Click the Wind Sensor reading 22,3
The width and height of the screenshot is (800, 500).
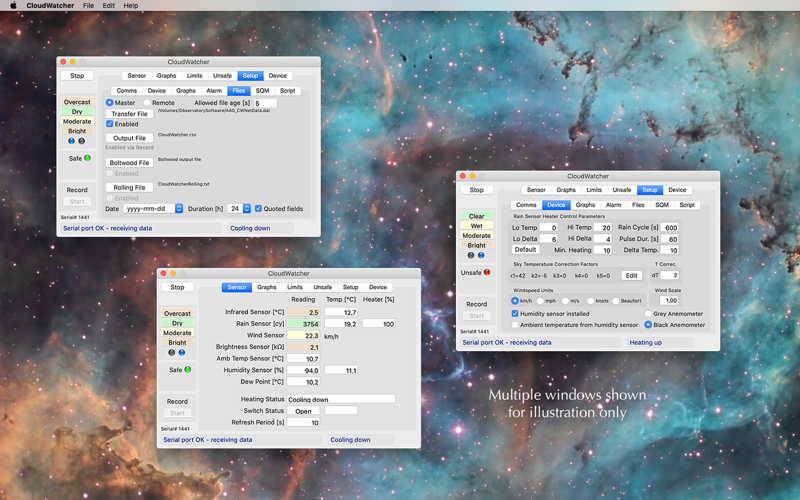[x=303, y=335]
